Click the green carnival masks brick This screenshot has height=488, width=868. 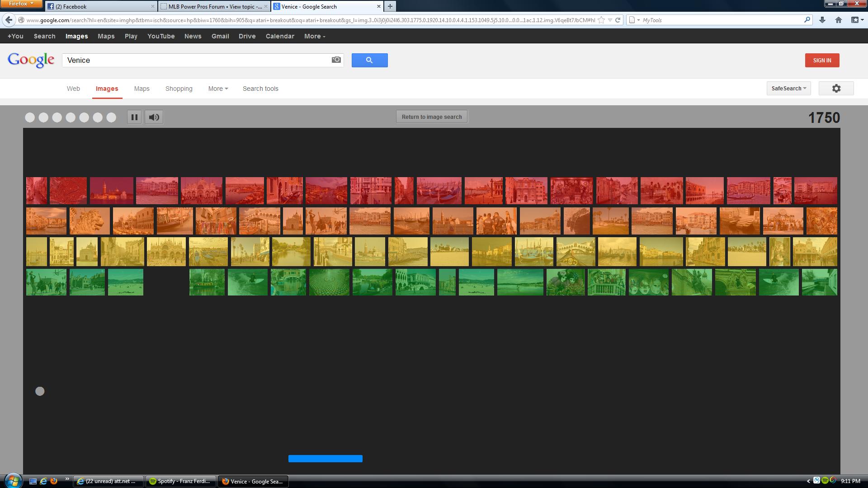(x=648, y=282)
